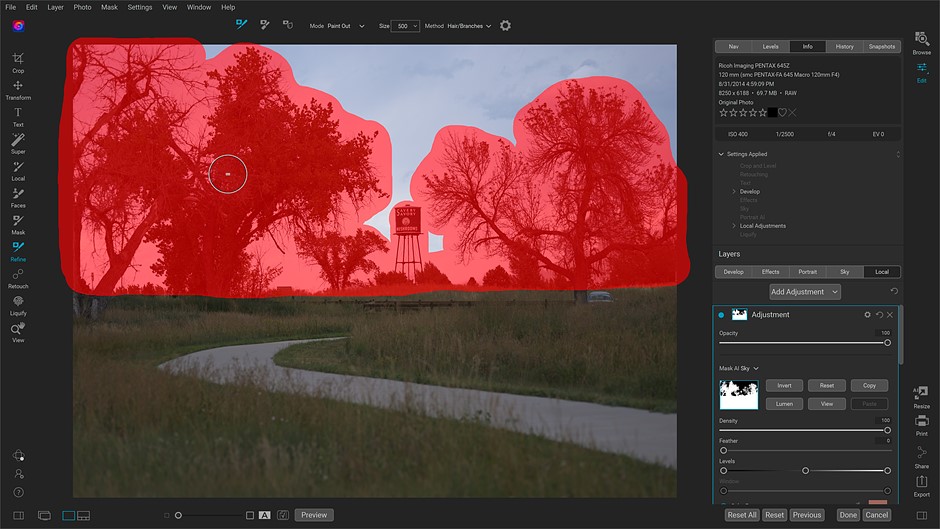Click the Preview button
The height and width of the screenshot is (529, 940).
(x=314, y=515)
